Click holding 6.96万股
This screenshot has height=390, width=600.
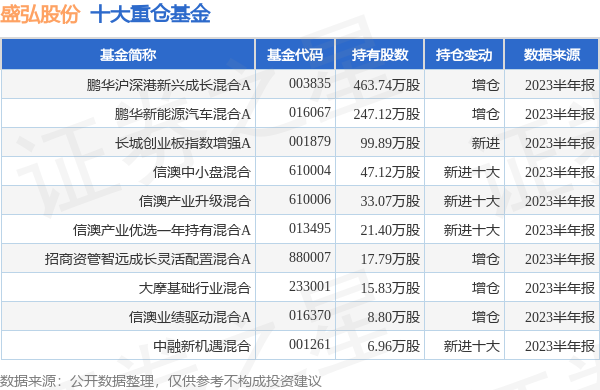pyautogui.click(x=393, y=346)
